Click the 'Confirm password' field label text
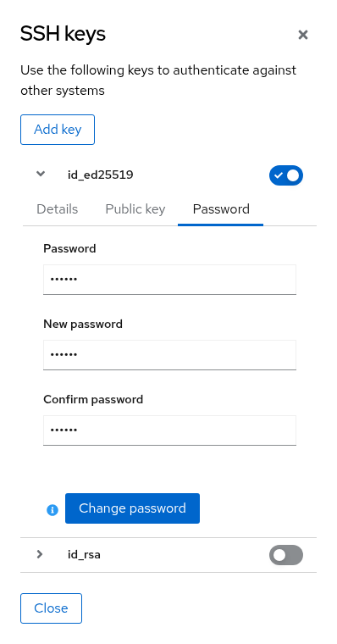Screen dimensions: 337x644 pos(93,399)
